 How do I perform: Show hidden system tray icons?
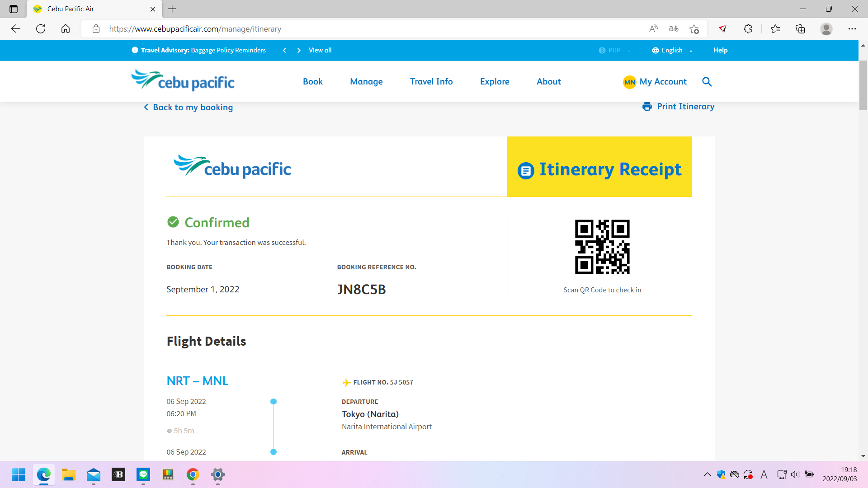(x=707, y=474)
